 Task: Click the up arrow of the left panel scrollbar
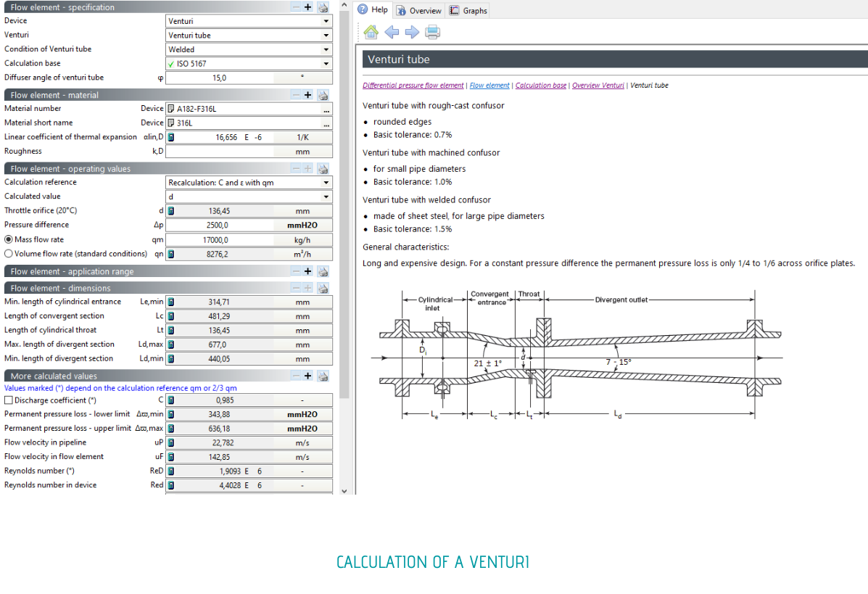(344, 5)
